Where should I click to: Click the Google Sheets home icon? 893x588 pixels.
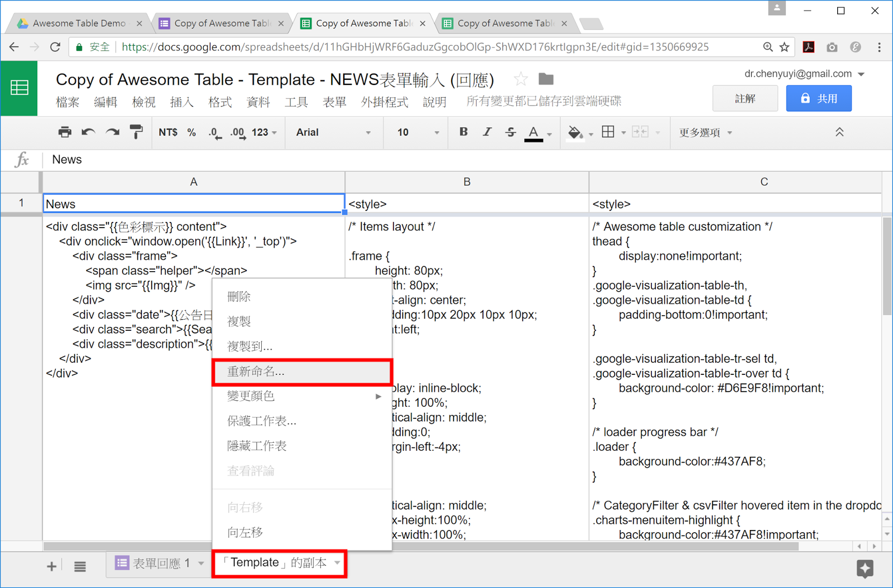coord(19,88)
